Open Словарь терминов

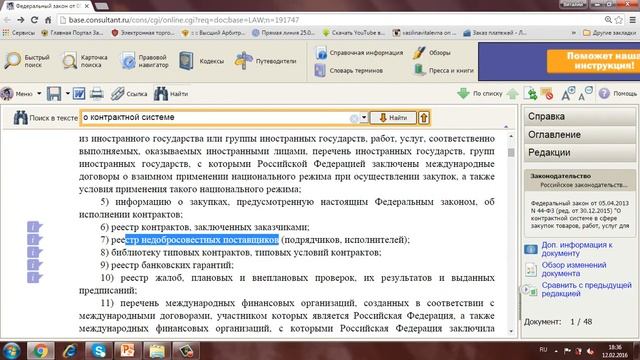349,70
